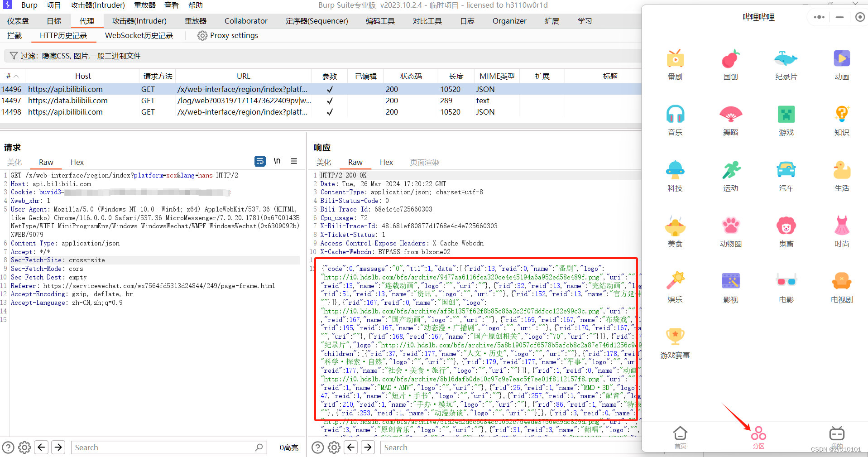The image size is (868, 457).
Task: Open request pane settings gear
Action: coord(24,447)
